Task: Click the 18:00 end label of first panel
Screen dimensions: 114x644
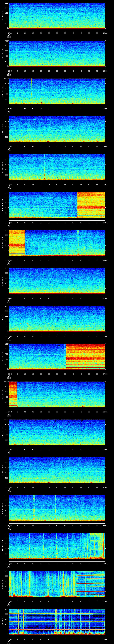Action: click(x=105, y=33)
